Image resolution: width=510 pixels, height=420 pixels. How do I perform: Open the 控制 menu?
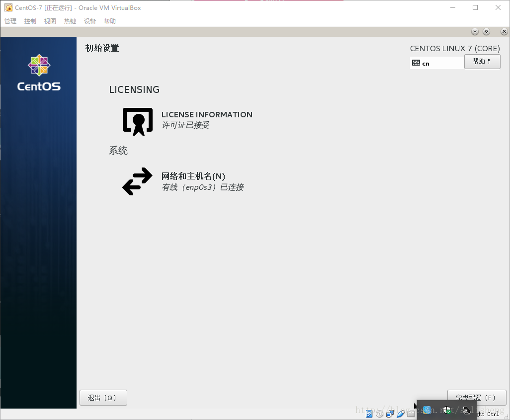click(x=30, y=21)
